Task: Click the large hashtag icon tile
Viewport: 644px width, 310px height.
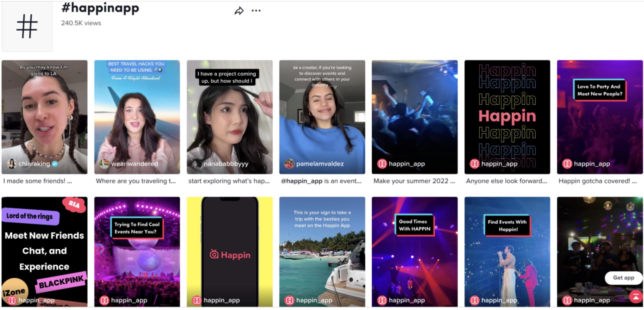Action: coord(27,26)
